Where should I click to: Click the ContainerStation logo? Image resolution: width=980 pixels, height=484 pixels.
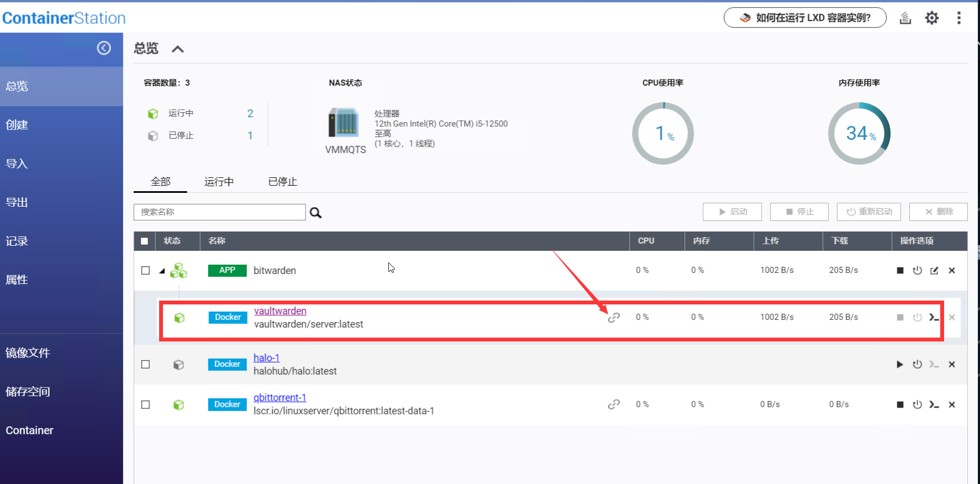click(64, 18)
